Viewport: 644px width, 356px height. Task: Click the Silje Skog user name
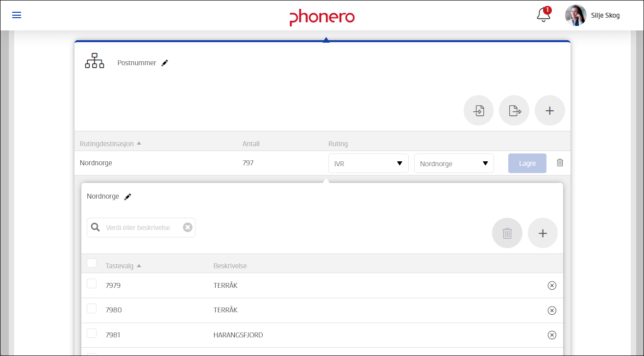click(x=605, y=15)
